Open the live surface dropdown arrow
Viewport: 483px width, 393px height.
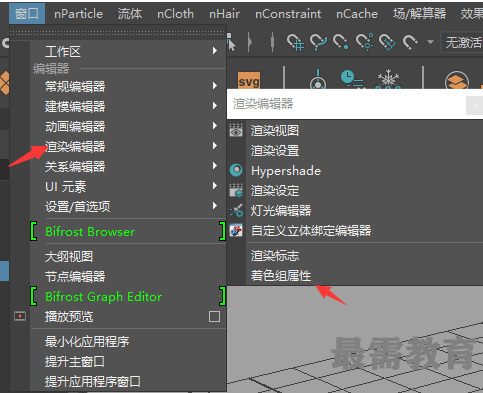pyautogui.click(x=430, y=42)
